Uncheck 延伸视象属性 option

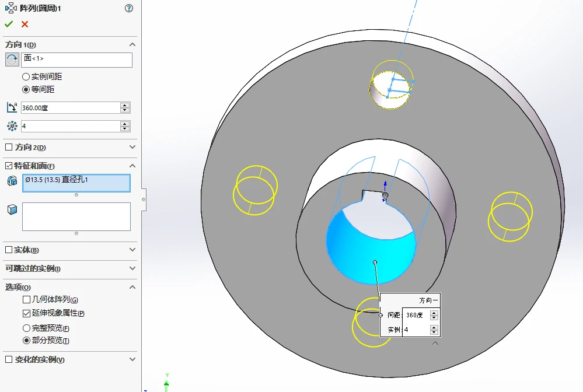[x=26, y=313]
